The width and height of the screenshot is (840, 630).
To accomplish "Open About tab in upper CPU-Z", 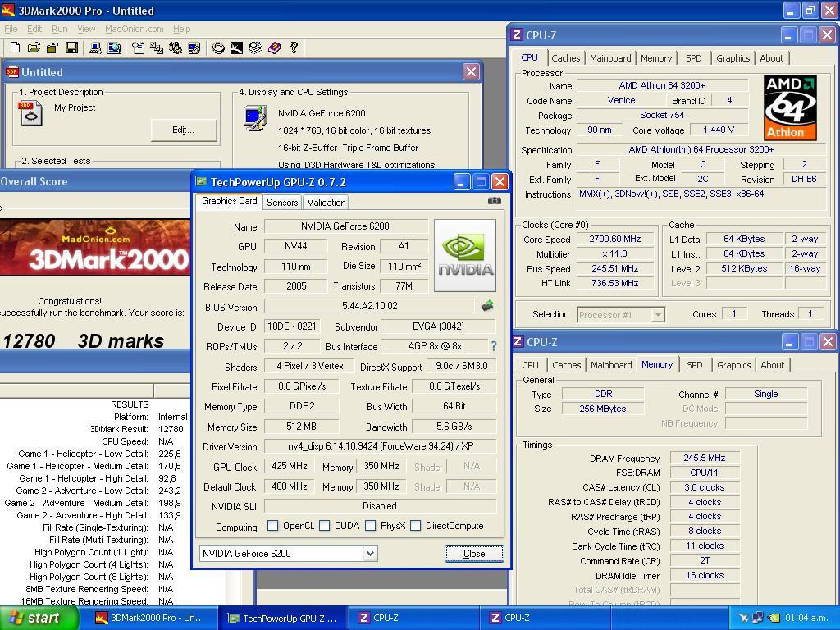I will click(x=771, y=58).
